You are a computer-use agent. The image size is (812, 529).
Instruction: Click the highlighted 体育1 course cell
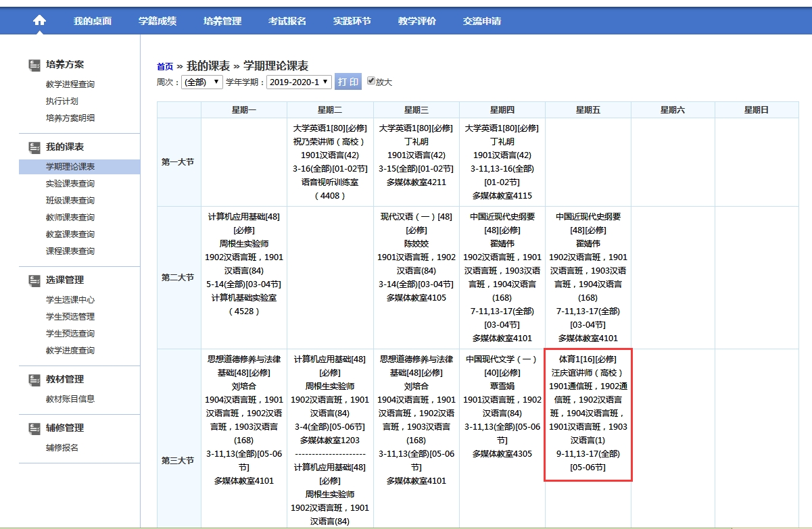588,413
